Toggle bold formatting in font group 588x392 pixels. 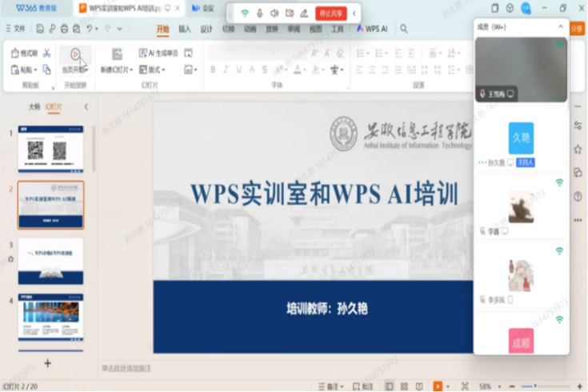(x=214, y=70)
